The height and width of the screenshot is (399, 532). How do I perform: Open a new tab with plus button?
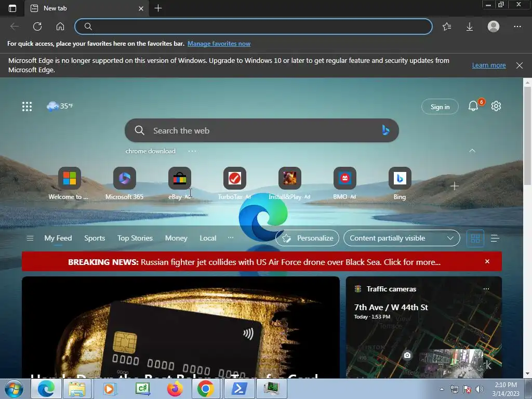point(158,8)
